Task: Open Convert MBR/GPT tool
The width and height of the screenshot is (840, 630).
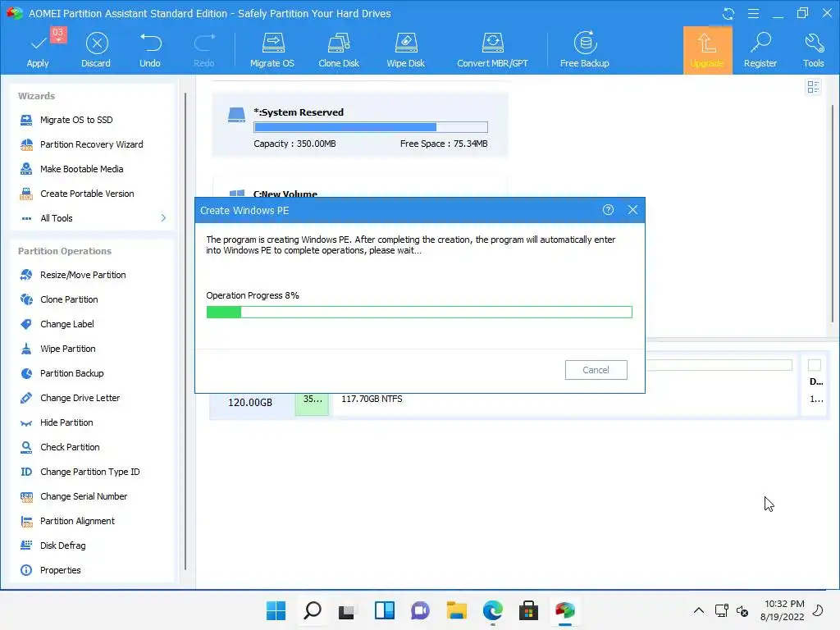Action: pyautogui.click(x=492, y=49)
